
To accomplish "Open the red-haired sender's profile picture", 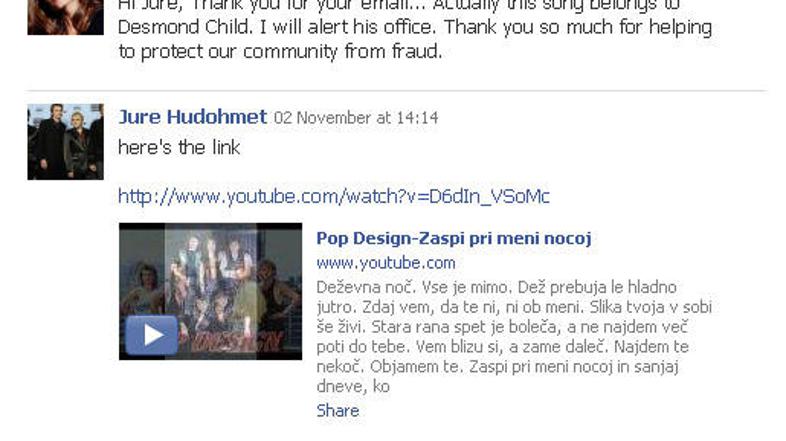I will click(x=66, y=17).
